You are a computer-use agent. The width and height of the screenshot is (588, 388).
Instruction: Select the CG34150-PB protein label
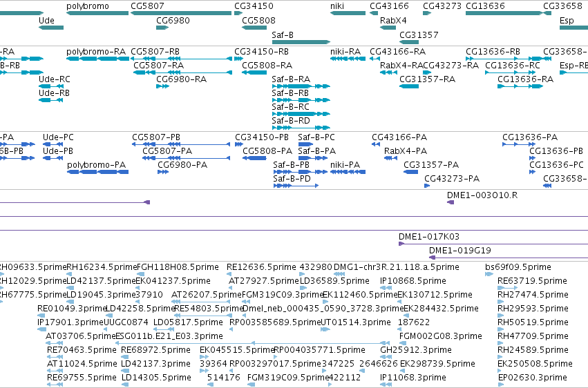point(262,137)
